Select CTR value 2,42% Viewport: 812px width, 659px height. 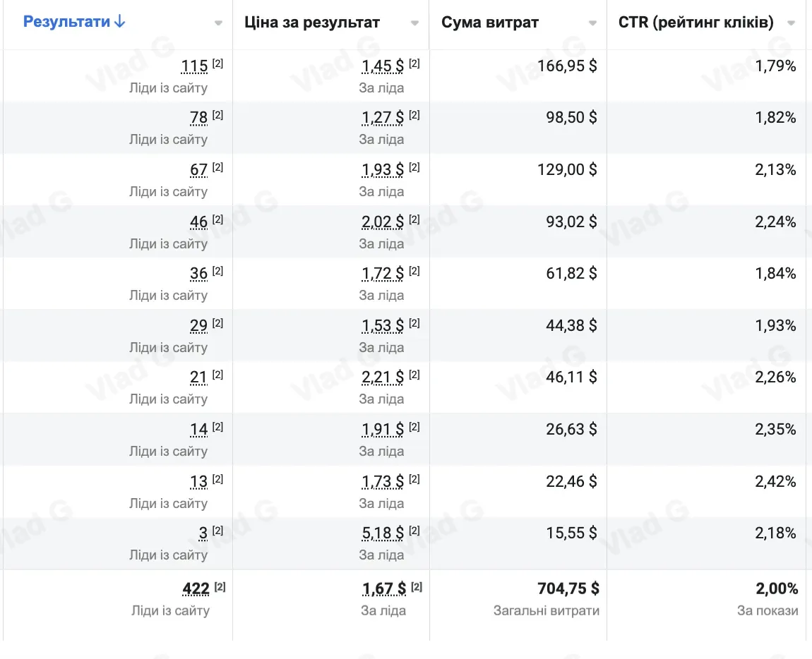[x=775, y=481]
